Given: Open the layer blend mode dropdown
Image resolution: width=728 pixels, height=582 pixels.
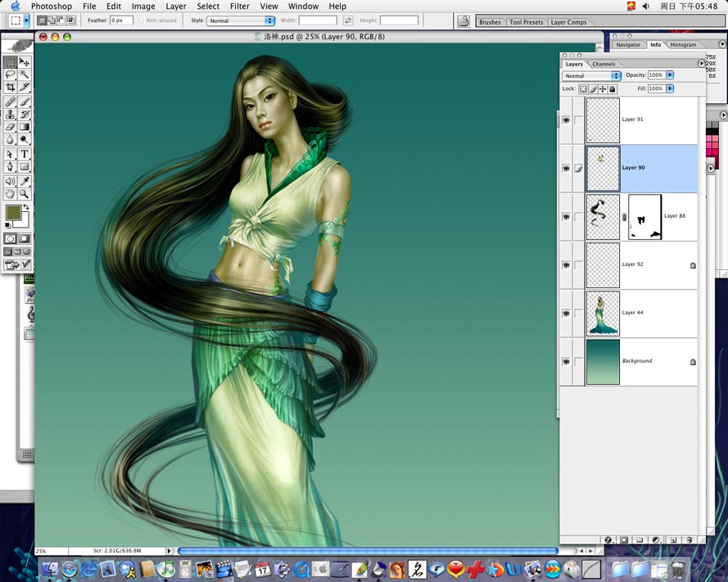Looking at the screenshot, I should 591,75.
